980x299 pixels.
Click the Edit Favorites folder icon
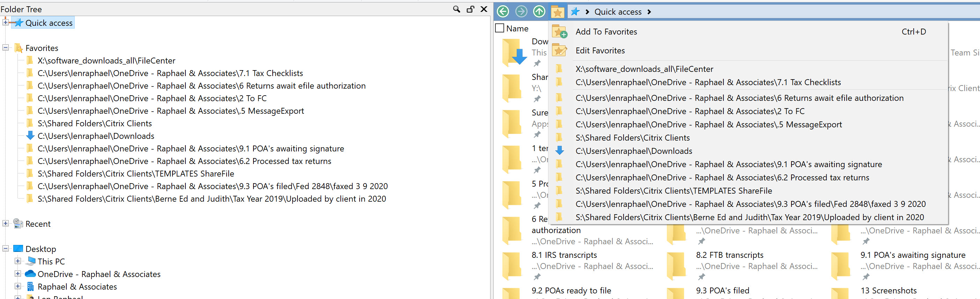[560, 50]
